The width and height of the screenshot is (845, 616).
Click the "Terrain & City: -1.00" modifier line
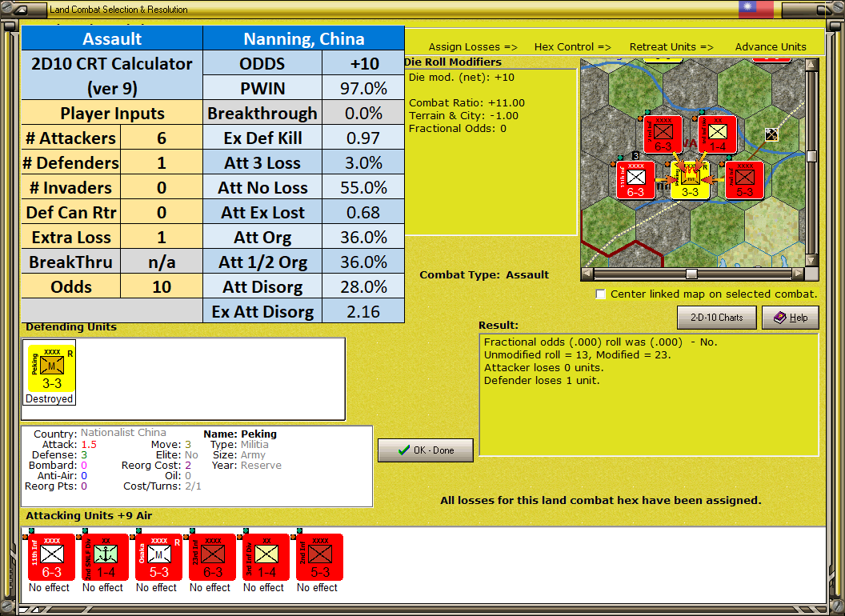(x=463, y=115)
